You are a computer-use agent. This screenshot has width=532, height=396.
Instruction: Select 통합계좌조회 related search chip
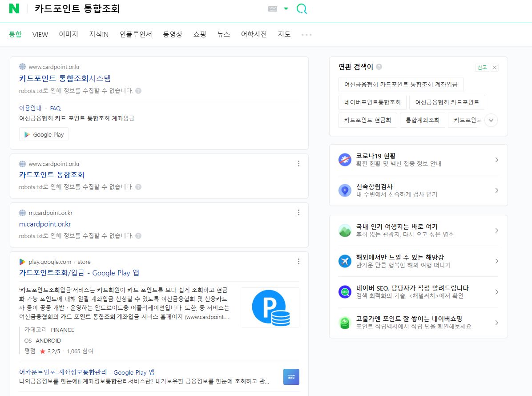point(423,120)
